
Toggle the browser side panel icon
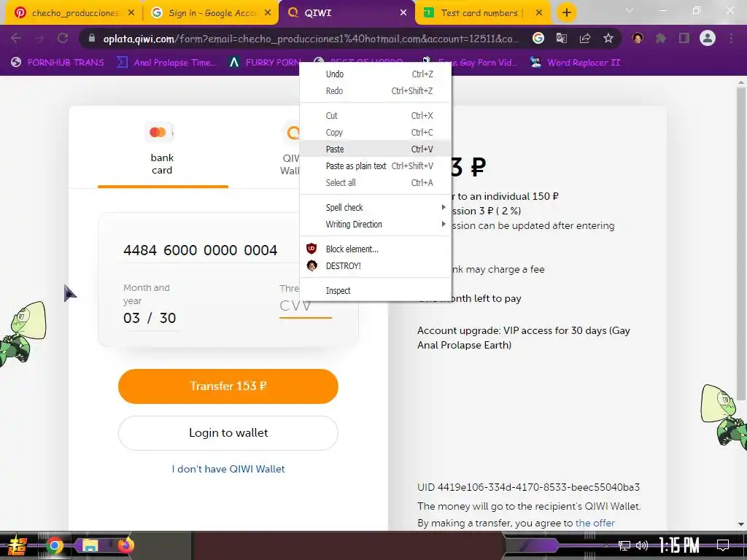coord(684,38)
